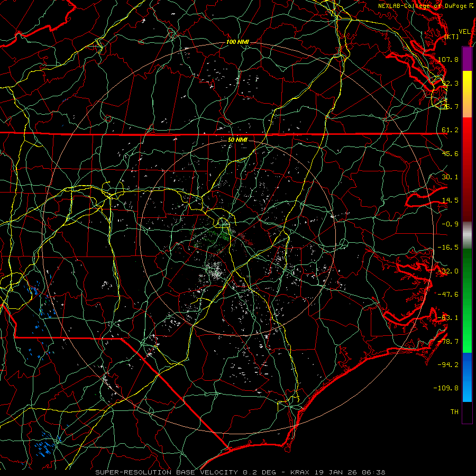Screen dimensions: 476x476
Task: Select the 45.6 velocity scale value
Action: 450,153
